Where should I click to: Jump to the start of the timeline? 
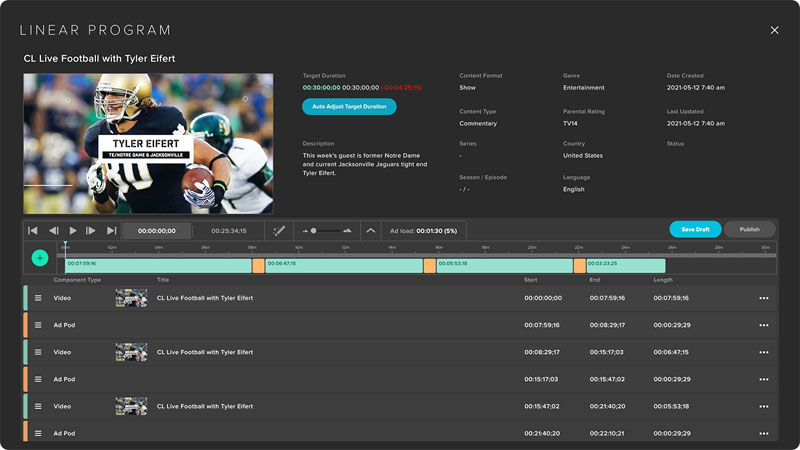(x=33, y=230)
